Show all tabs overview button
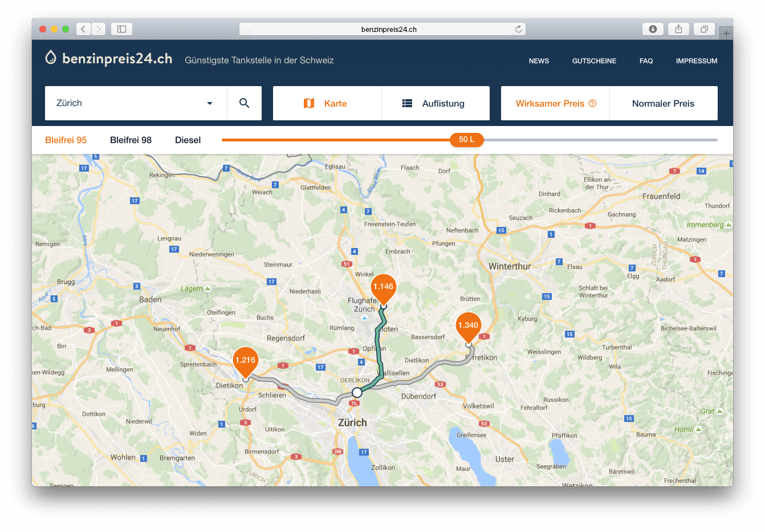This screenshot has width=765, height=532. click(704, 29)
